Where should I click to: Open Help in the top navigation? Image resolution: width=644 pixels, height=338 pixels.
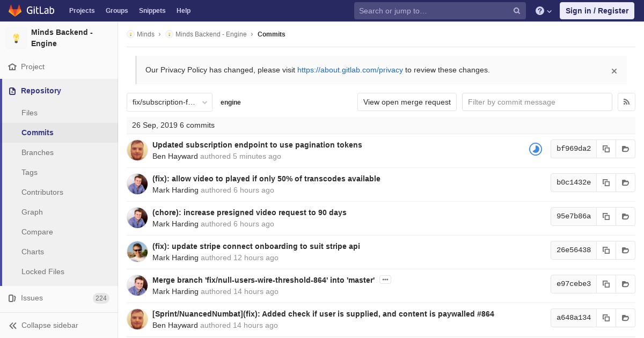click(184, 11)
